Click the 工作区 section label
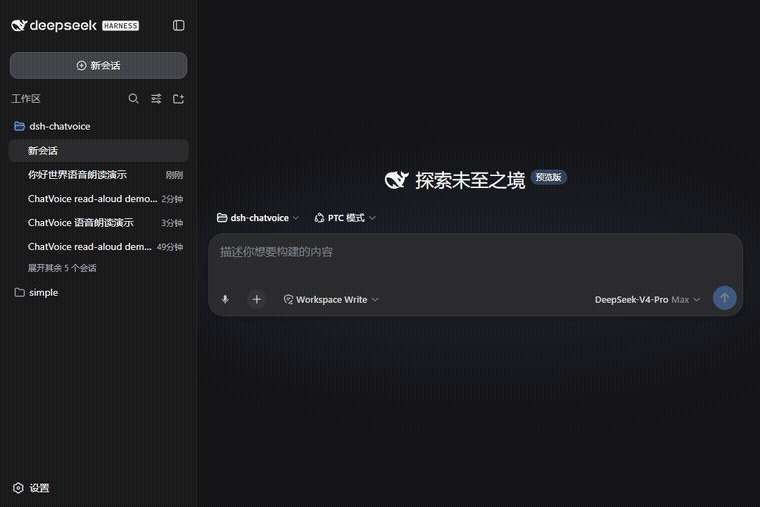Viewport: 760px width, 507px height. 26,99
